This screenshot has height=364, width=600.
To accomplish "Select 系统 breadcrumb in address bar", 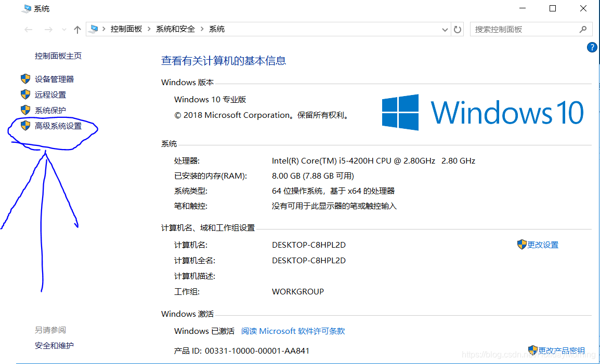I will point(217,29).
